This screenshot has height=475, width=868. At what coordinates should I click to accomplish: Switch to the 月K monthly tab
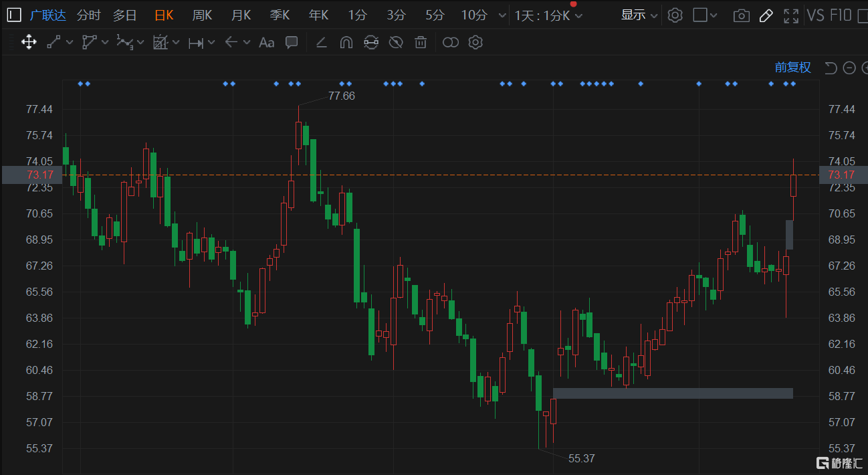tap(241, 15)
